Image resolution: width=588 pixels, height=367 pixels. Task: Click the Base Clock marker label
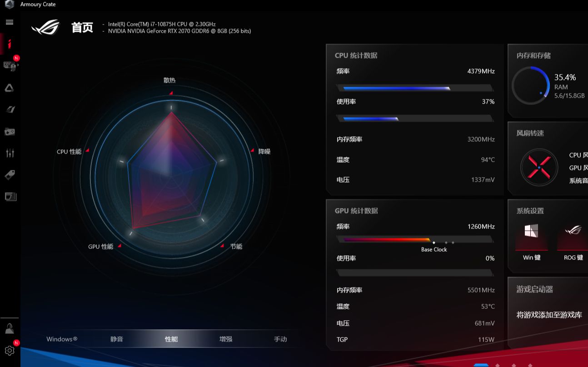click(x=434, y=249)
